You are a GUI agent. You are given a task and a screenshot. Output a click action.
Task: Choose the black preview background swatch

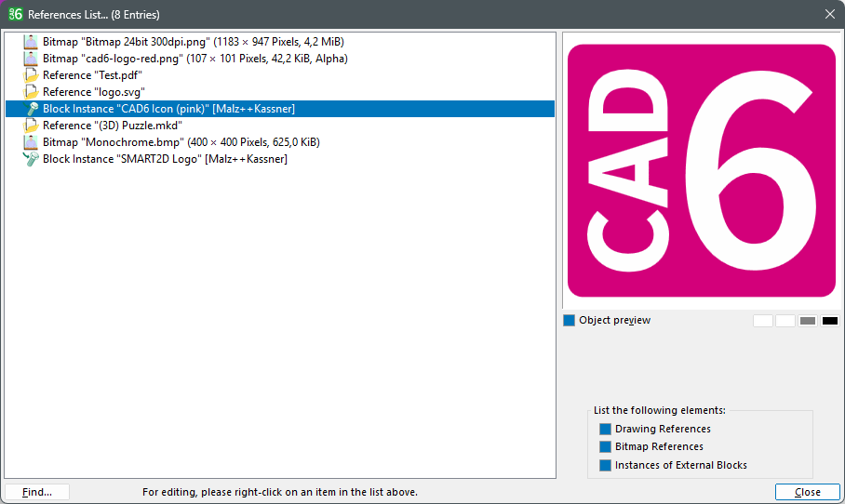point(829,321)
